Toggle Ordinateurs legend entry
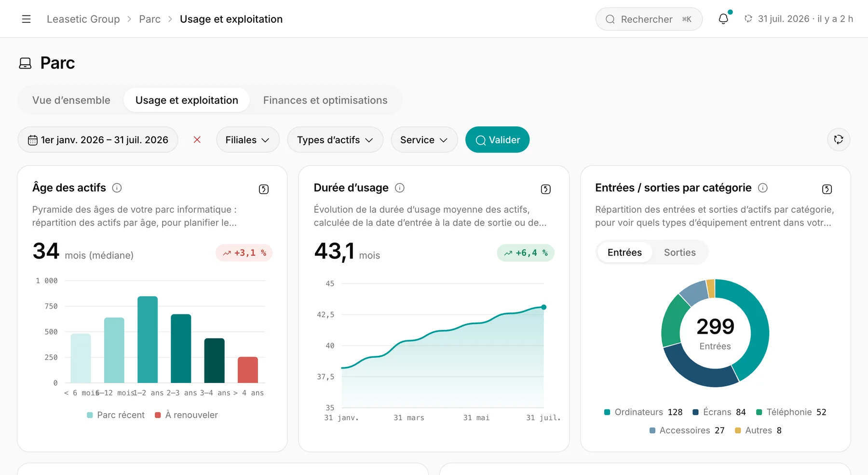 643,412
